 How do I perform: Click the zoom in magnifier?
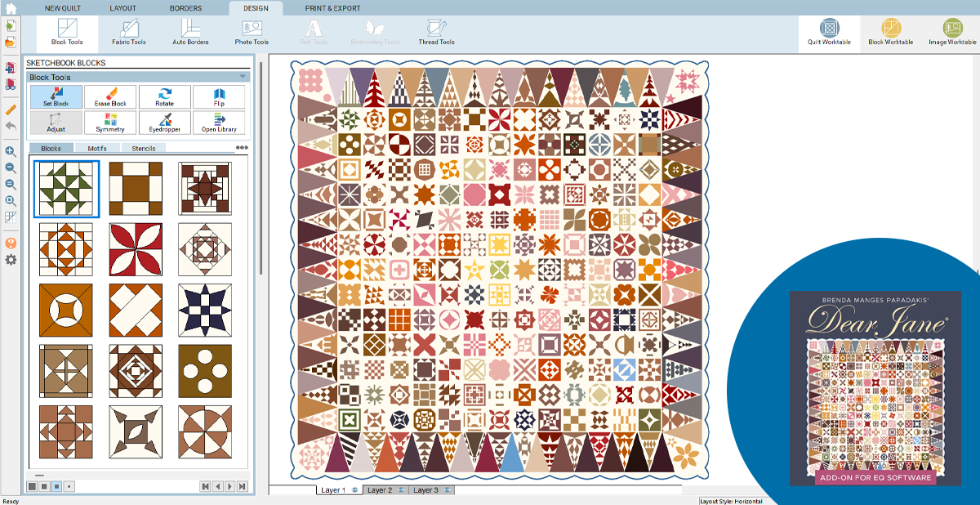coord(11,152)
